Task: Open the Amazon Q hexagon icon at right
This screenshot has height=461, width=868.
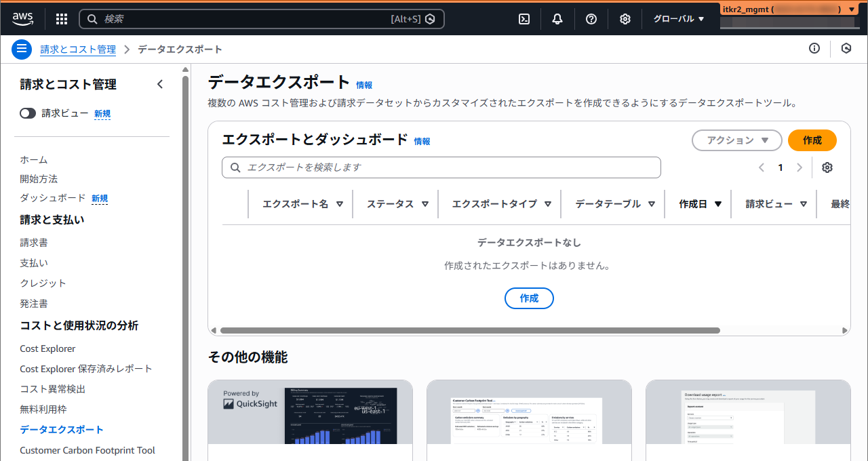Action: pos(846,48)
